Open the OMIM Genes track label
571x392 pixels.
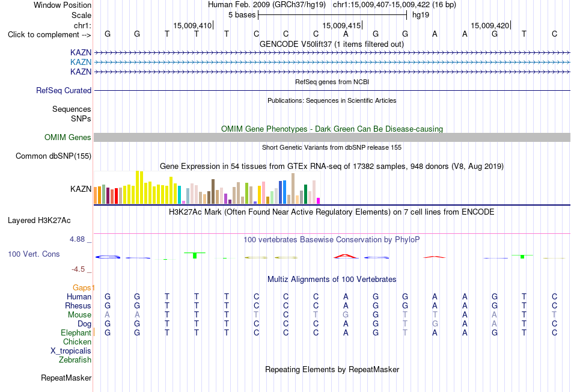click(x=67, y=137)
